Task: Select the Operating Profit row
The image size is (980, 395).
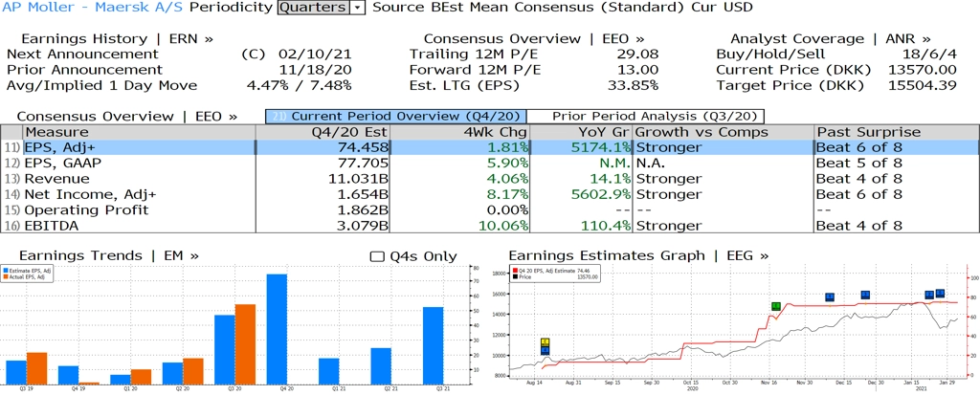Action: 489,210
